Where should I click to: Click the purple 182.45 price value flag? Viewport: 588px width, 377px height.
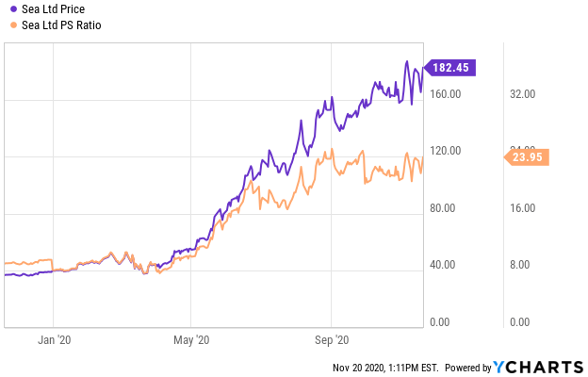pos(452,67)
